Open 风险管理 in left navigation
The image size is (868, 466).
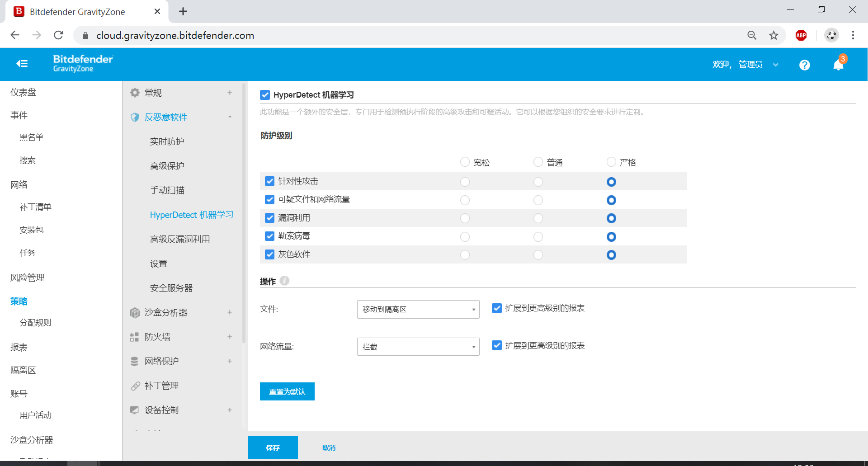point(27,278)
